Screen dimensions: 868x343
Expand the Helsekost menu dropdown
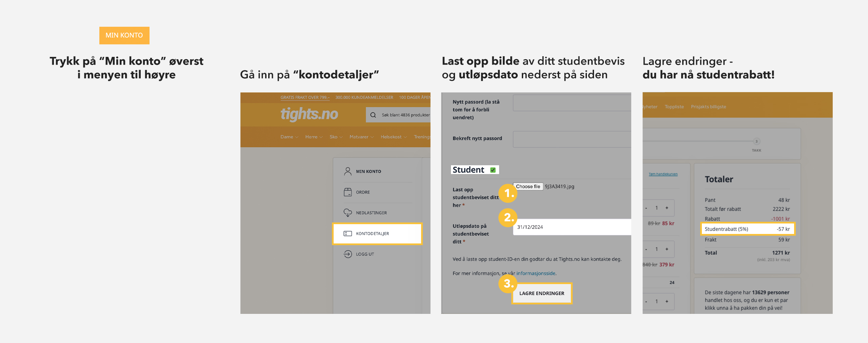393,137
